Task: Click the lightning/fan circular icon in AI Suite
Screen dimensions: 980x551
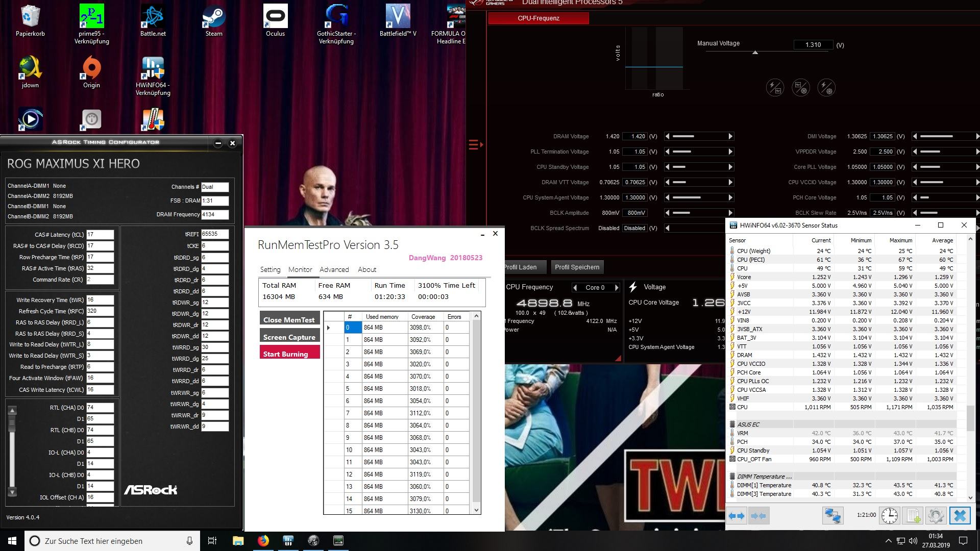Action: pyautogui.click(x=826, y=88)
